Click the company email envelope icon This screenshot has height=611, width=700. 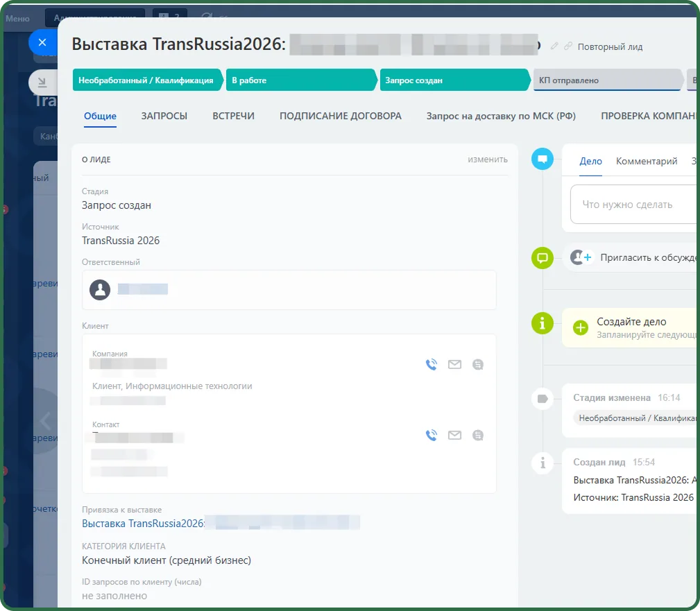pyautogui.click(x=454, y=365)
